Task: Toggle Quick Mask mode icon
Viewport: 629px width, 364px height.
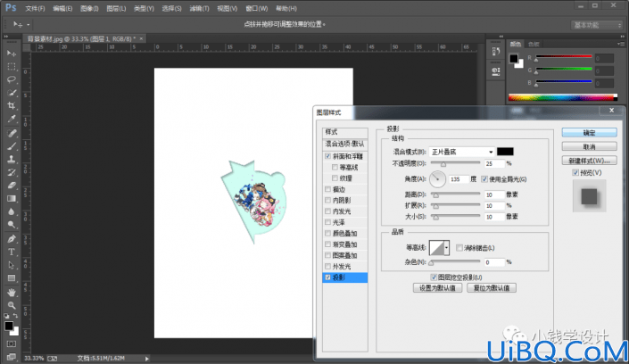Action: pos(12,344)
